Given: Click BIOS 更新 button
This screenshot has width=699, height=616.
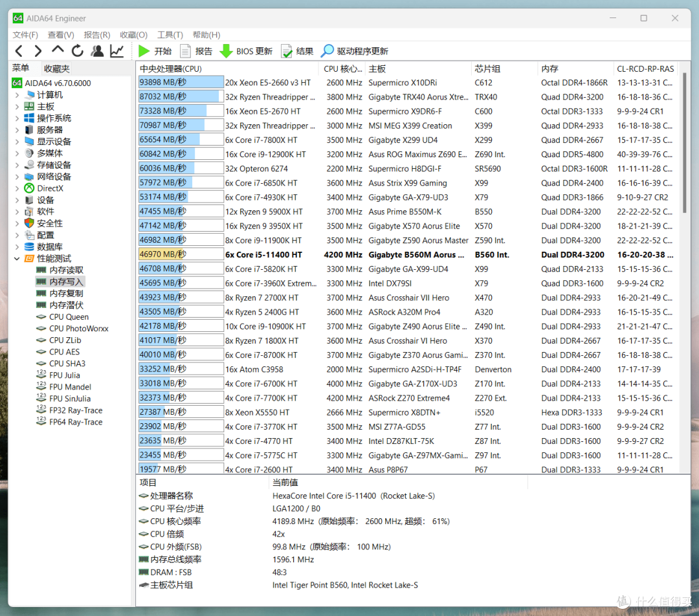Looking at the screenshot, I should 246,51.
